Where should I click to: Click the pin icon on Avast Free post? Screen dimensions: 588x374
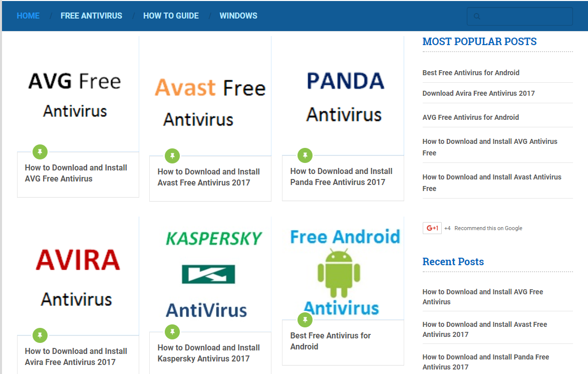(x=172, y=156)
